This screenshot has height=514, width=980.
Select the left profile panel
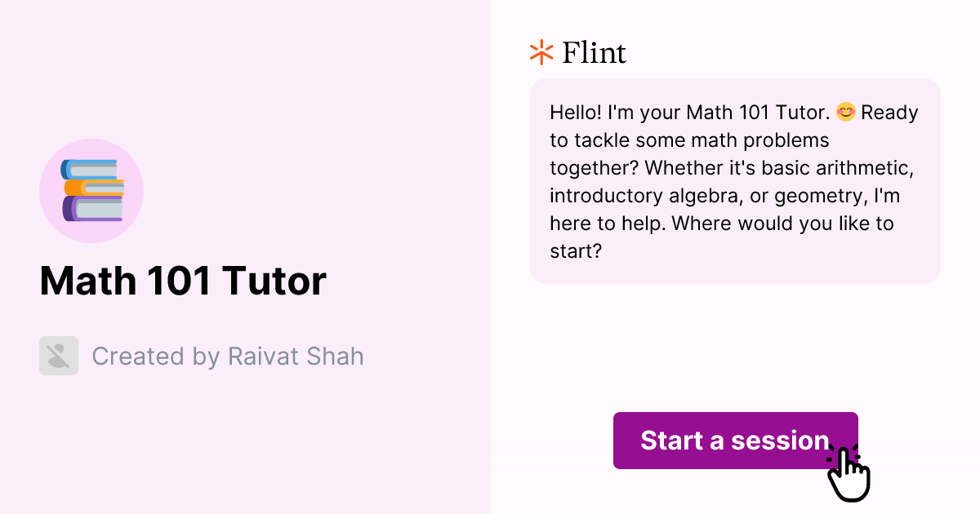[x=245, y=257]
